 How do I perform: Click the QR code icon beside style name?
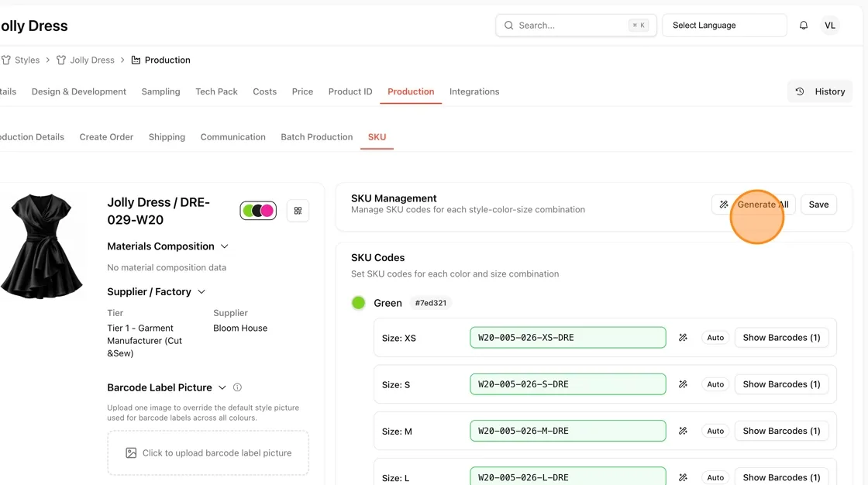pyautogui.click(x=298, y=211)
